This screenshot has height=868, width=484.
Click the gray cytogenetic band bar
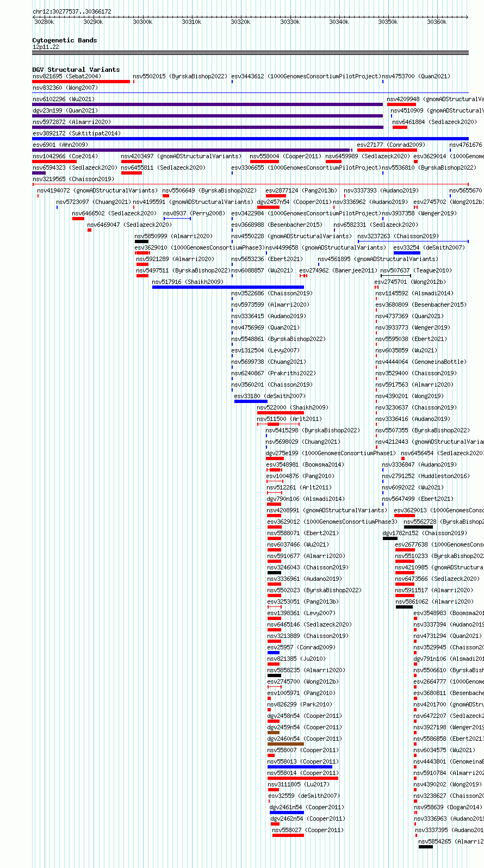[250, 53]
